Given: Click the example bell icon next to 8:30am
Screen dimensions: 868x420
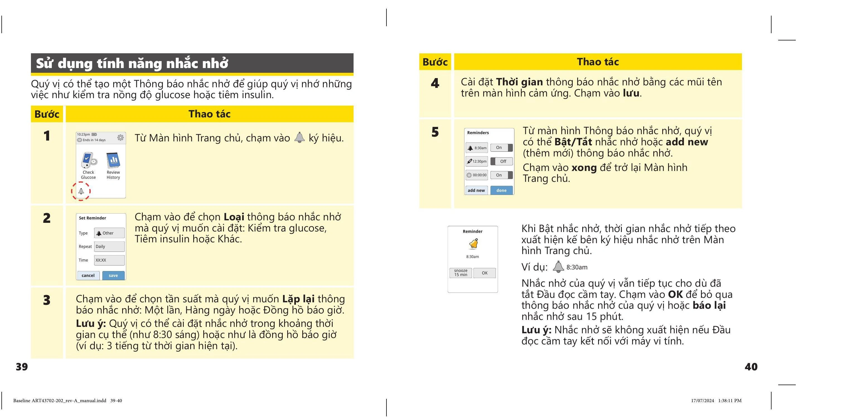Looking at the screenshot, I should (558, 267).
